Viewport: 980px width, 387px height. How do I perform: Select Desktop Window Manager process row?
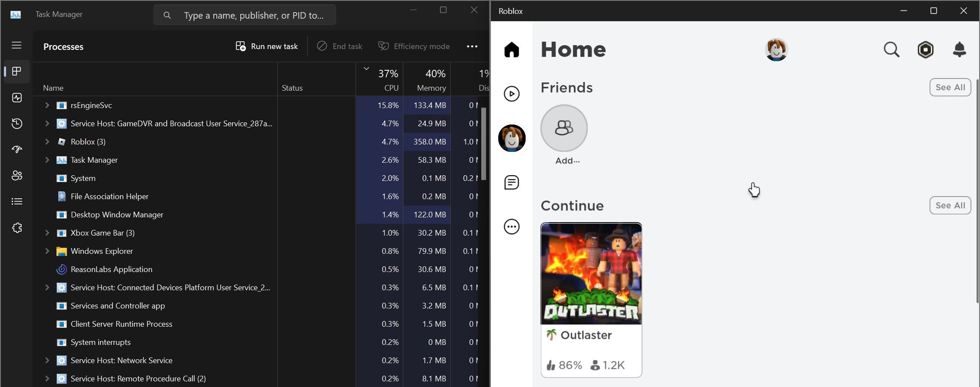pos(261,215)
